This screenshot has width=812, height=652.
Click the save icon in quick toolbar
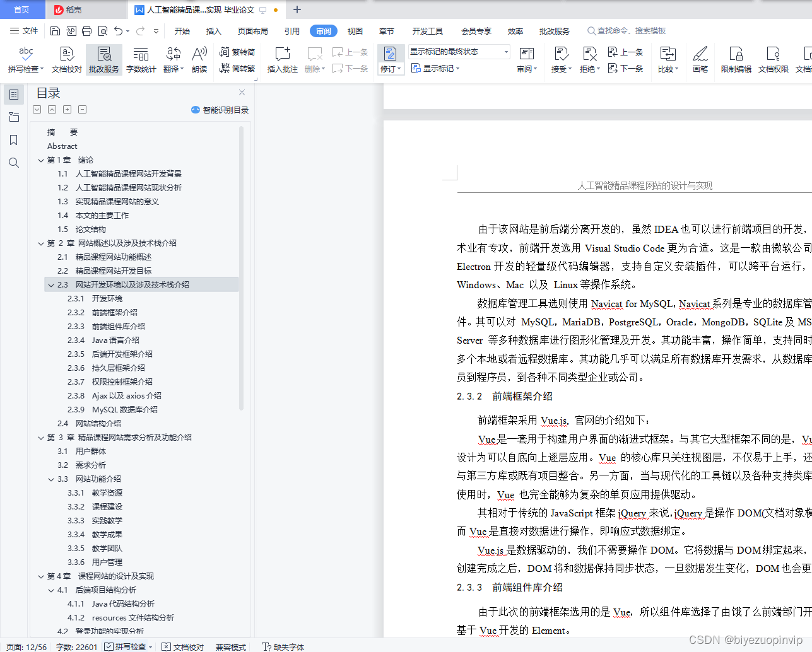(55, 31)
